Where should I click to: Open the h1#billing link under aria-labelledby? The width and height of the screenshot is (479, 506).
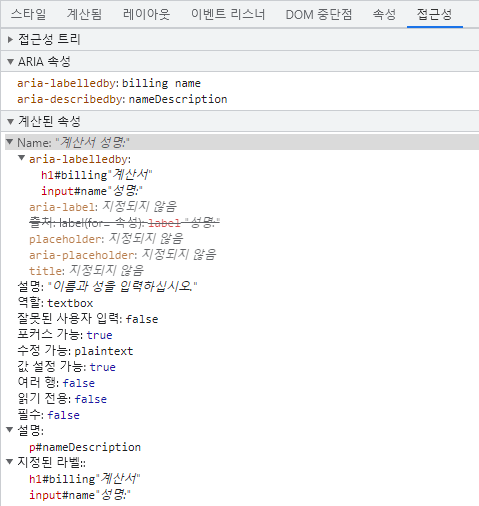74,175
